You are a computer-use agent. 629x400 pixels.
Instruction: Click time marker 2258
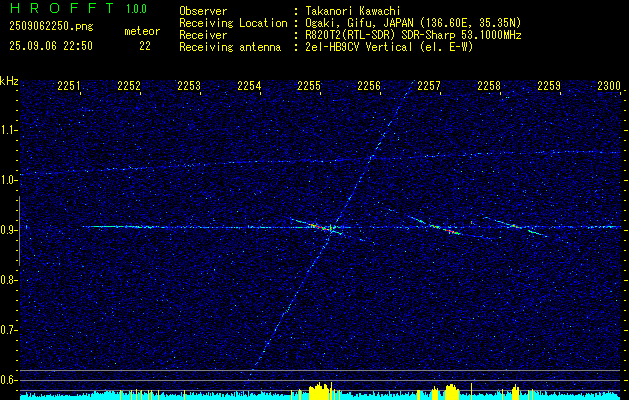coord(489,85)
